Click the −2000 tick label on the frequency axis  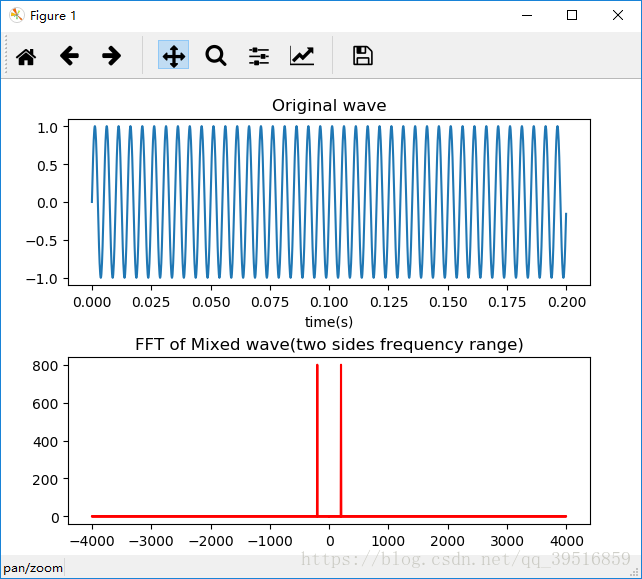[211, 541]
